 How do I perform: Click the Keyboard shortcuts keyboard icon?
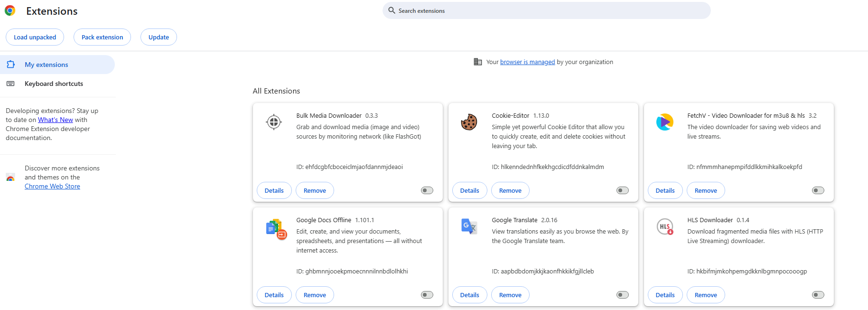pos(10,84)
